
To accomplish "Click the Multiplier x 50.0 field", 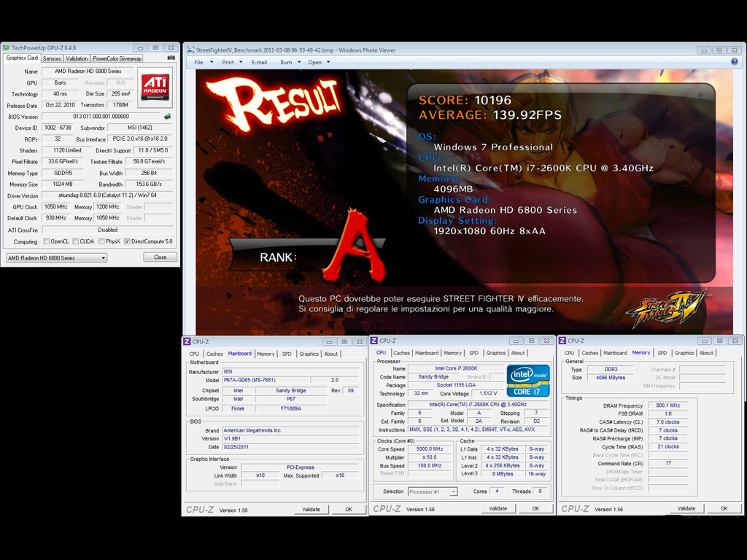I will 430,457.
